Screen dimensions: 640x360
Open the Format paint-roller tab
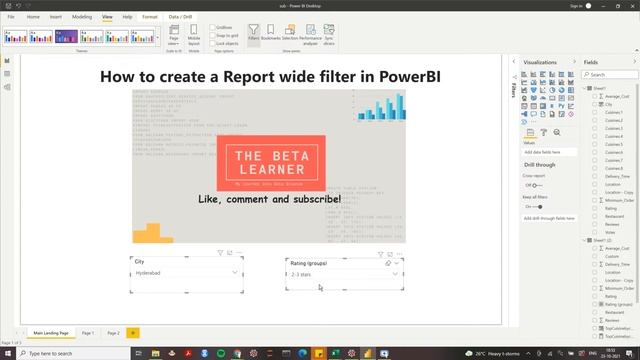click(544, 133)
